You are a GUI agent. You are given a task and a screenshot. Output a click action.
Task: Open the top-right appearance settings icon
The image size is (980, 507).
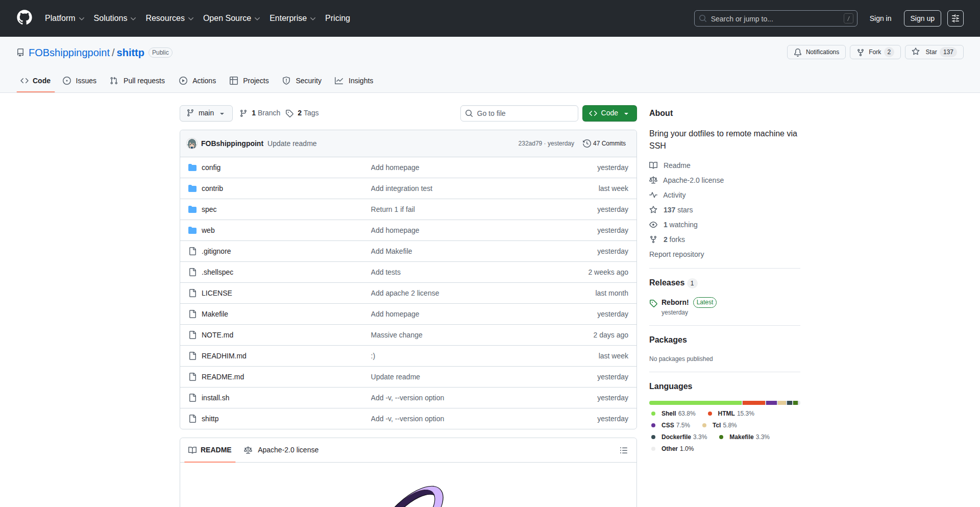(x=955, y=18)
